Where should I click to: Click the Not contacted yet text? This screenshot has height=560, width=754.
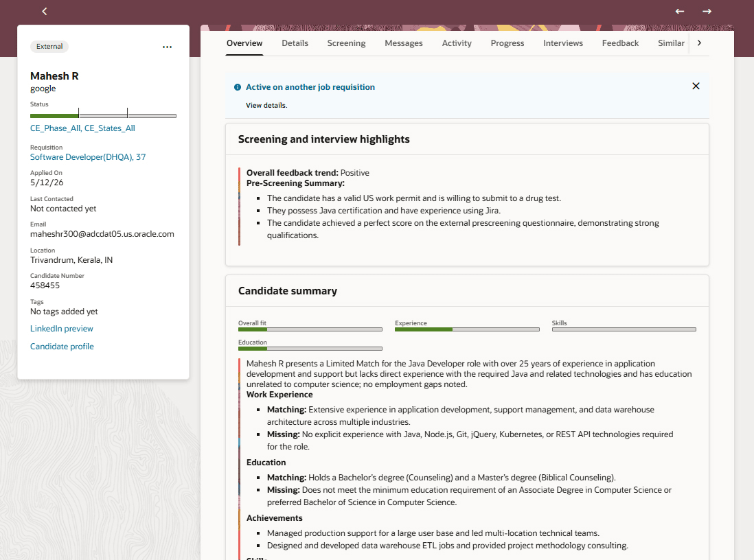63,209
